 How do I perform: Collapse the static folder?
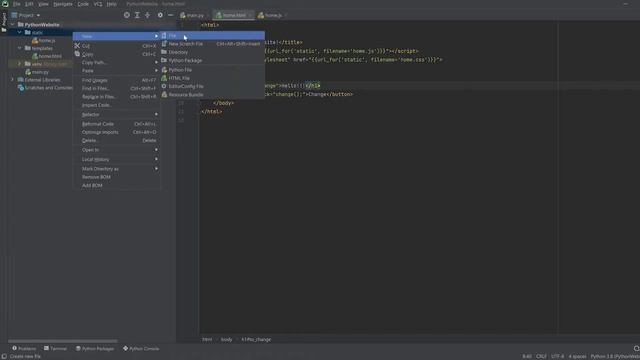click(20, 32)
